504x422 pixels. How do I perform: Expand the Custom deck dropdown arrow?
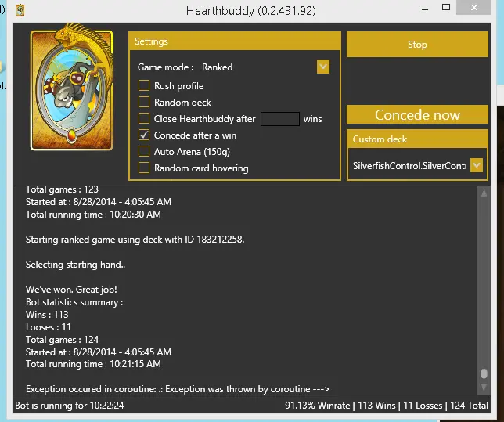click(477, 166)
